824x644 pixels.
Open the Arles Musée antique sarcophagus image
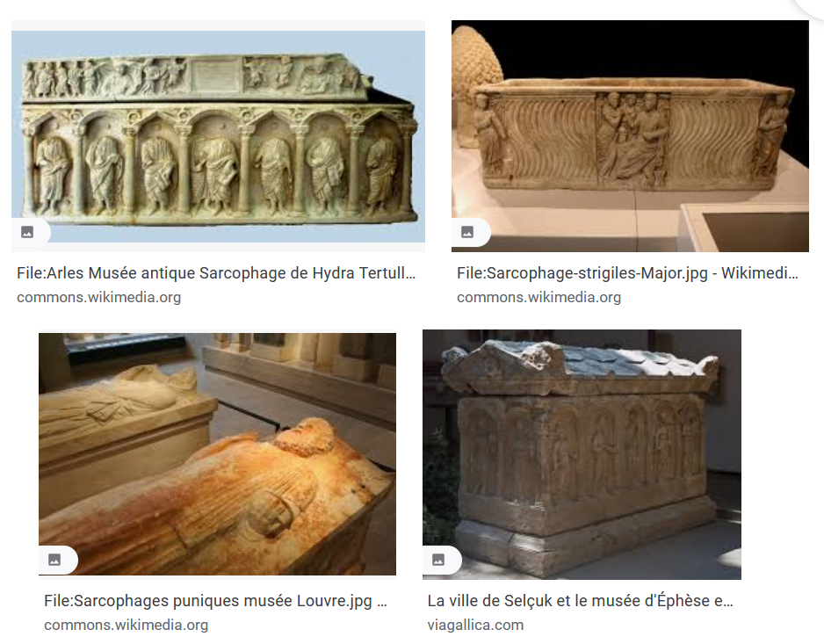(x=218, y=136)
